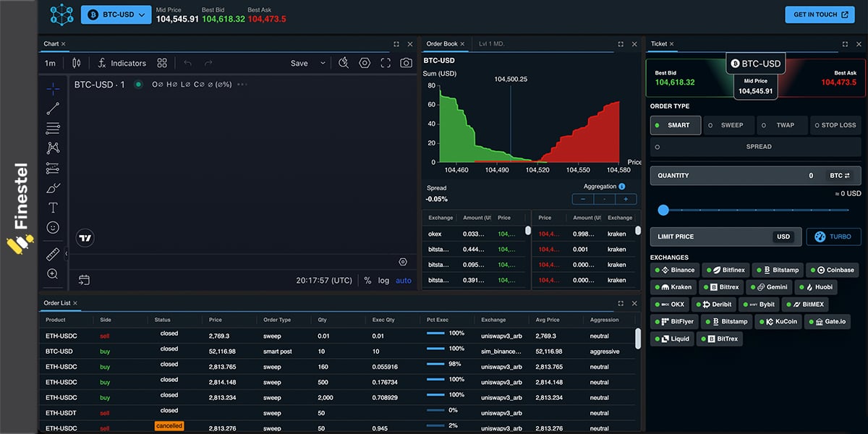Click the quantity slider handle
This screenshot has width=868, height=434.
coord(663,210)
